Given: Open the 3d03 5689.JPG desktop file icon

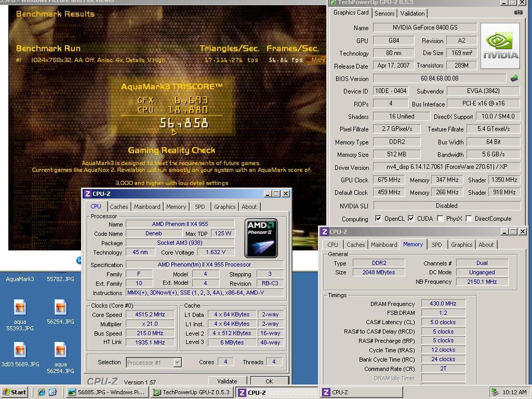Looking at the screenshot, I should (20, 350).
